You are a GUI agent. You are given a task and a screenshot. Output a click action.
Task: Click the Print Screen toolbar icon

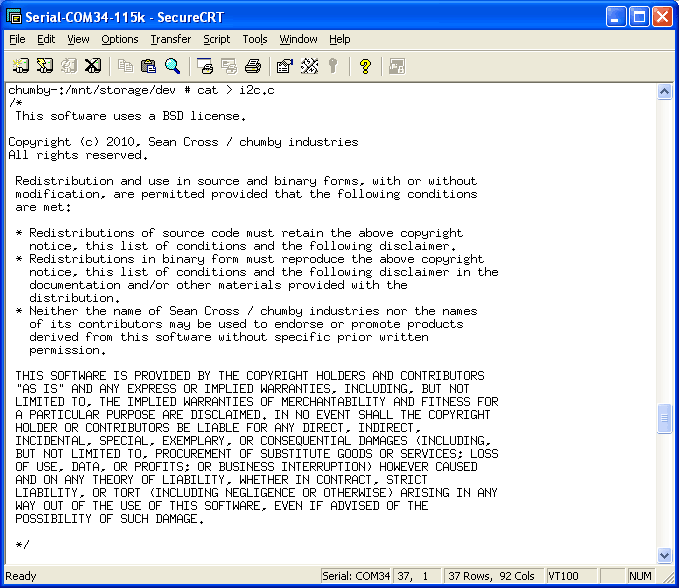click(x=205, y=66)
